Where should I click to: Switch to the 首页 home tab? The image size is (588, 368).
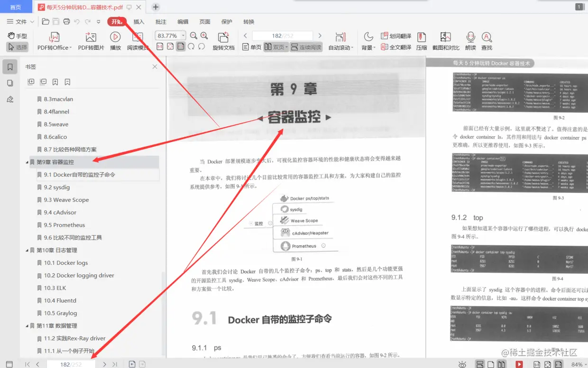[x=16, y=7]
